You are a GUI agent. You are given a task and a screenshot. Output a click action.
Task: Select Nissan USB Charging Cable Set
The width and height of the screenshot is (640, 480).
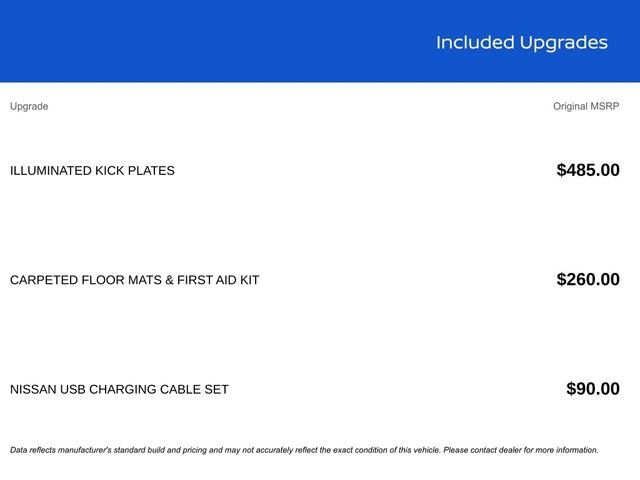click(119, 389)
